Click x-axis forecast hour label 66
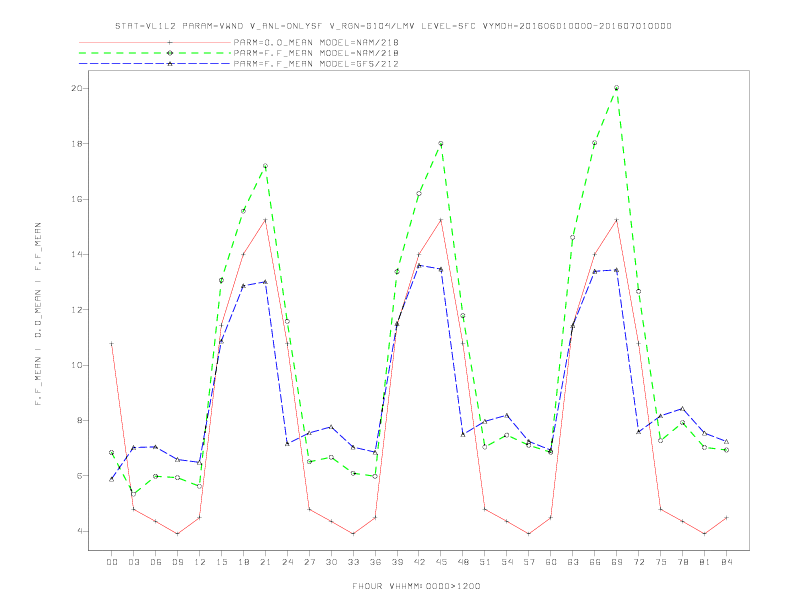 [x=595, y=562]
